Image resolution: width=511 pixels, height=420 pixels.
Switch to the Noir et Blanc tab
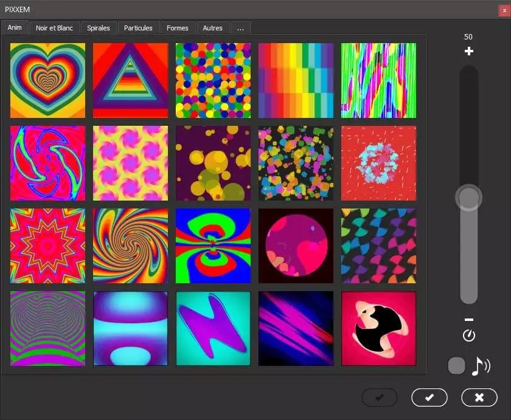[x=54, y=28]
